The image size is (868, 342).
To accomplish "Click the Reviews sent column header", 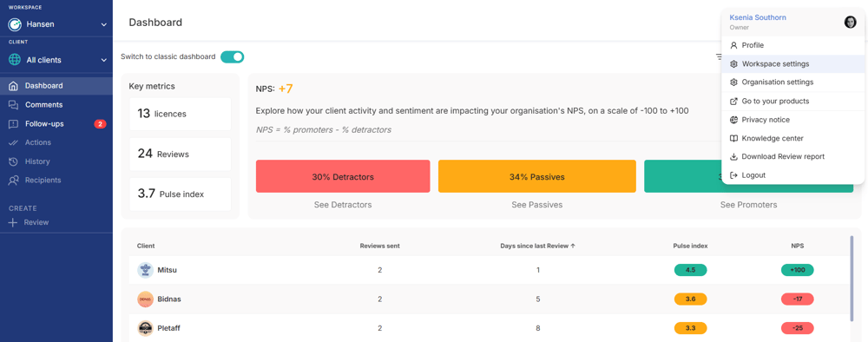I will (x=380, y=246).
